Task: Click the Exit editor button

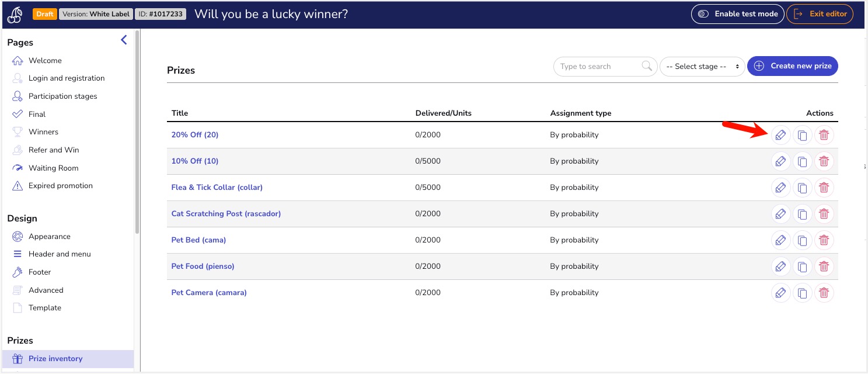Action: tap(820, 14)
